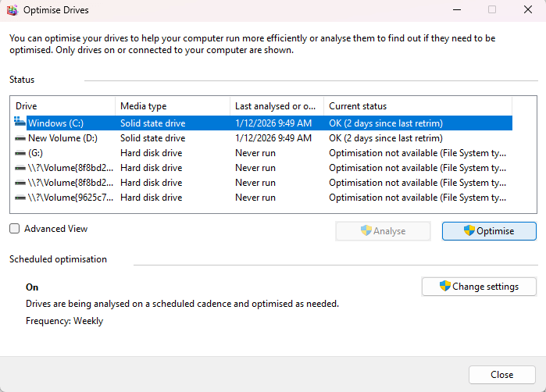The width and height of the screenshot is (546, 392).
Task: Click the Windows (C:) drive icon
Action: [x=20, y=123]
